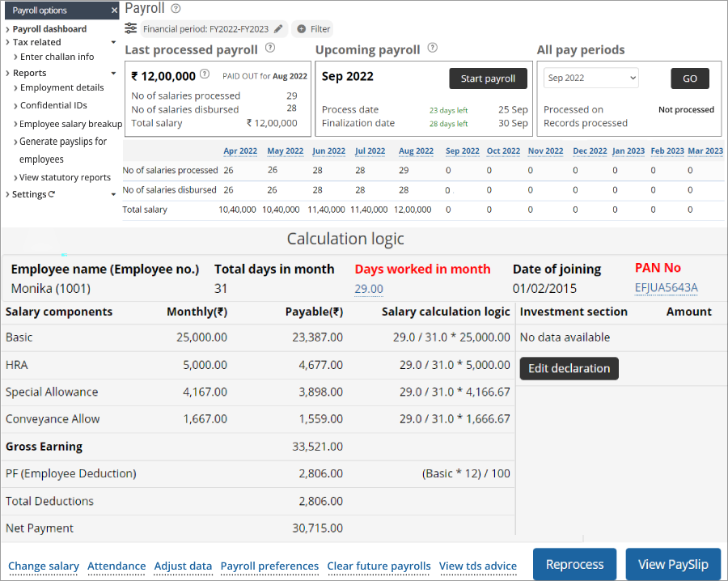Click days worked value 29.00
Viewport: 728px width, 581px height.
(369, 289)
